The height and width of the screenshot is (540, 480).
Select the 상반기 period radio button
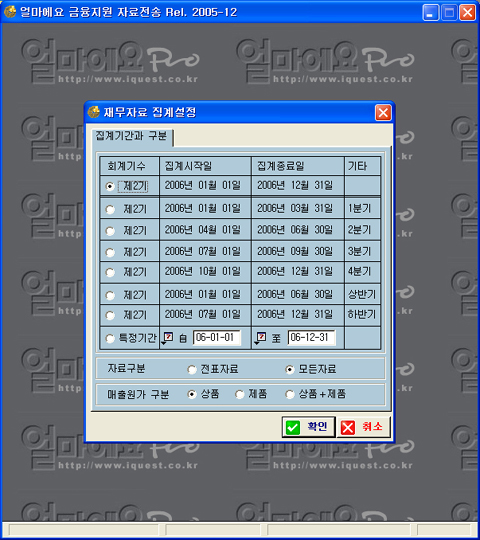110,295
